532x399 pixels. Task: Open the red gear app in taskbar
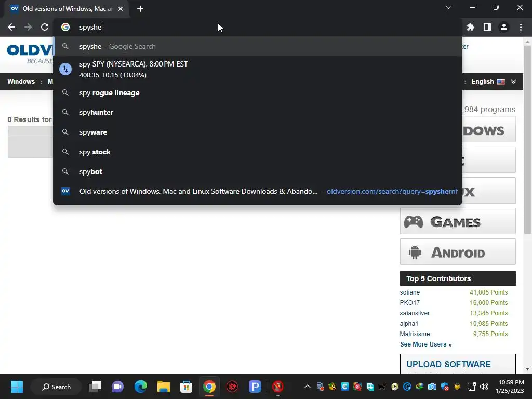pyautogui.click(x=232, y=387)
